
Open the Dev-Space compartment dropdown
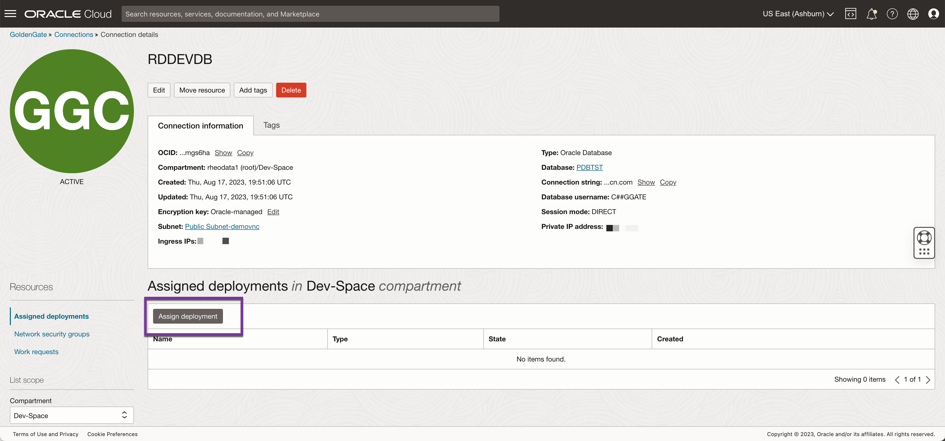(x=71, y=415)
